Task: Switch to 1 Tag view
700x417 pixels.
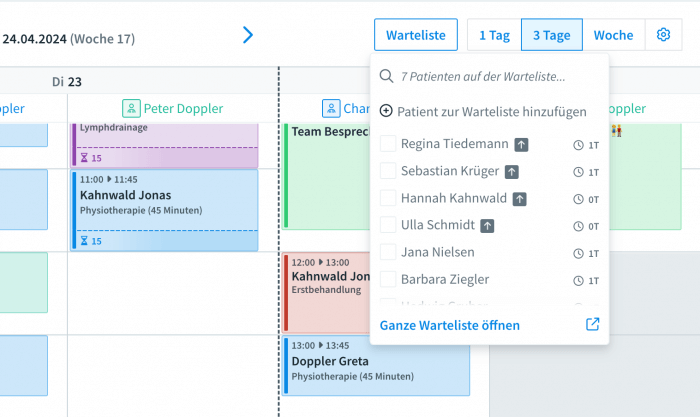Action: [x=494, y=35]
